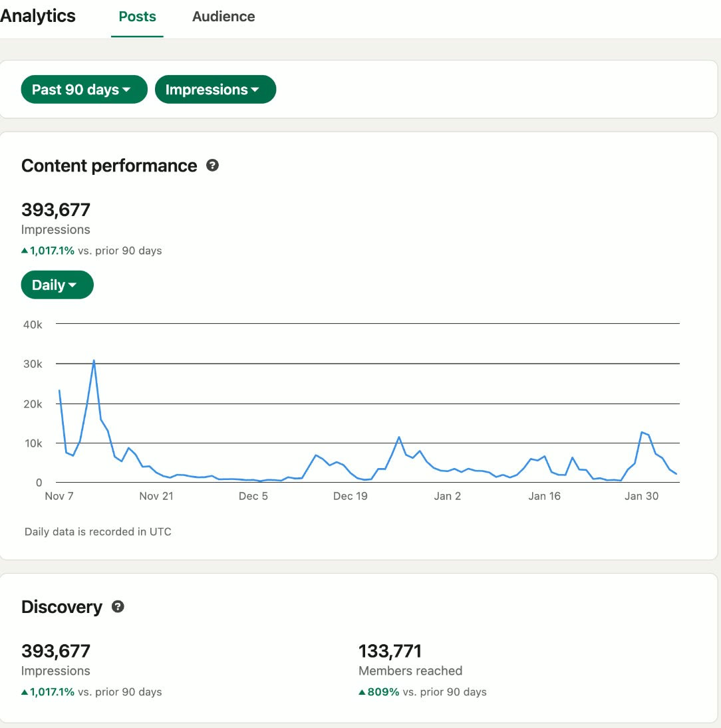Click the 40k y-axis label

coord(33,324)
